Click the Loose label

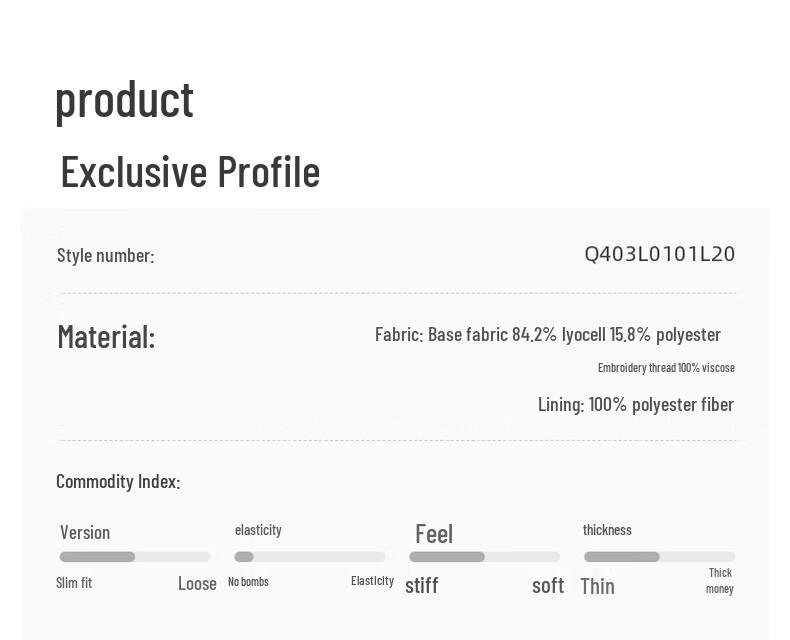[x=197, y=584]
